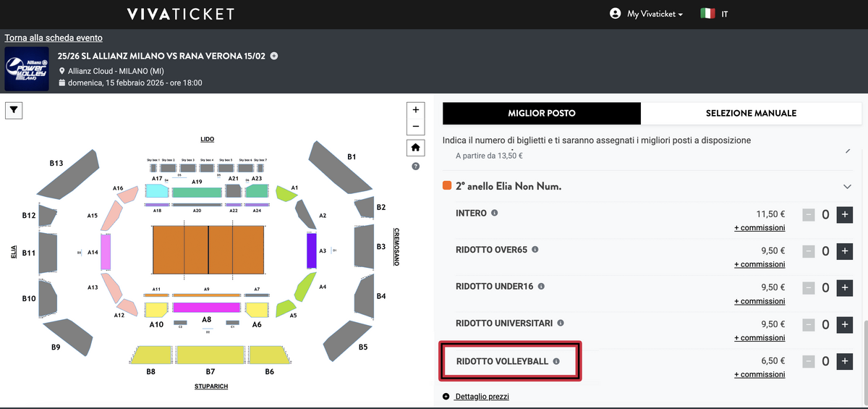
Task: Go back via Torna alla scheda evento
Action: click(x=54, y=38)
